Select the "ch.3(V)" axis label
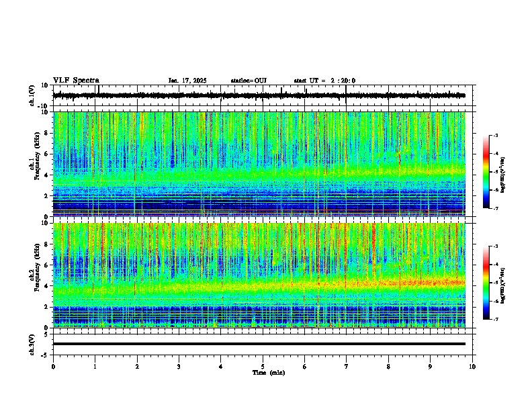532x411 pixels. [x=32, y=345]
